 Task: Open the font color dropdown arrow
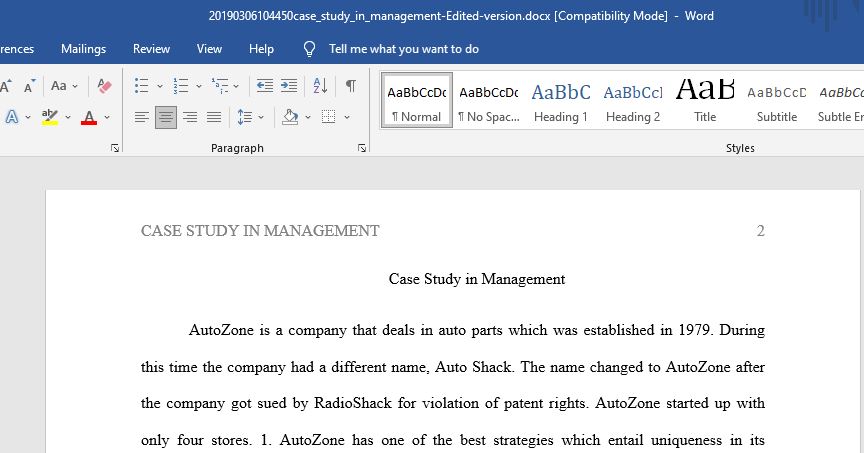pyautogui.click(x=107, y=117)
